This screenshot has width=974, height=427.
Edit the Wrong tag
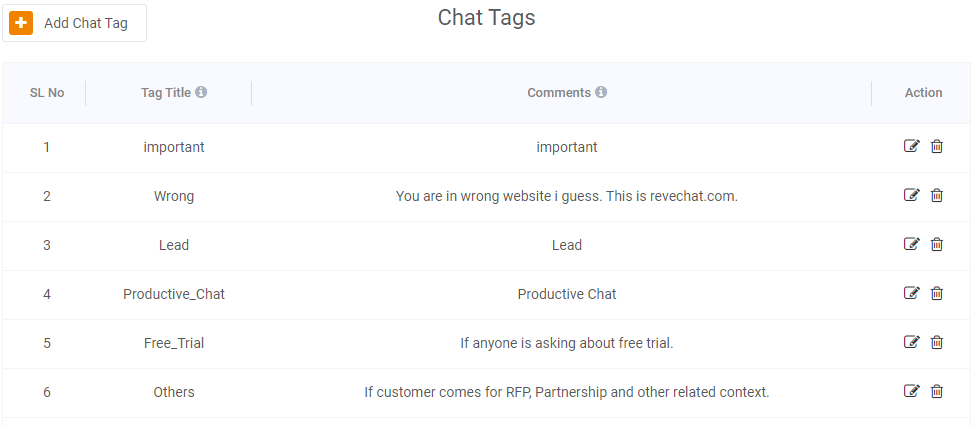click(x=911, y=195)
